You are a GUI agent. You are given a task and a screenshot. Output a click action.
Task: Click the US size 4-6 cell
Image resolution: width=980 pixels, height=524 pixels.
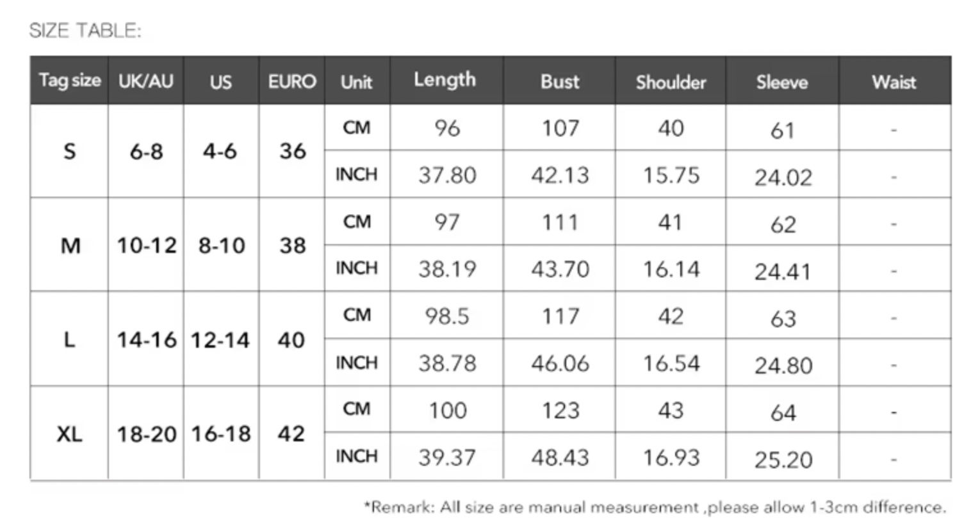click(220, 151)
